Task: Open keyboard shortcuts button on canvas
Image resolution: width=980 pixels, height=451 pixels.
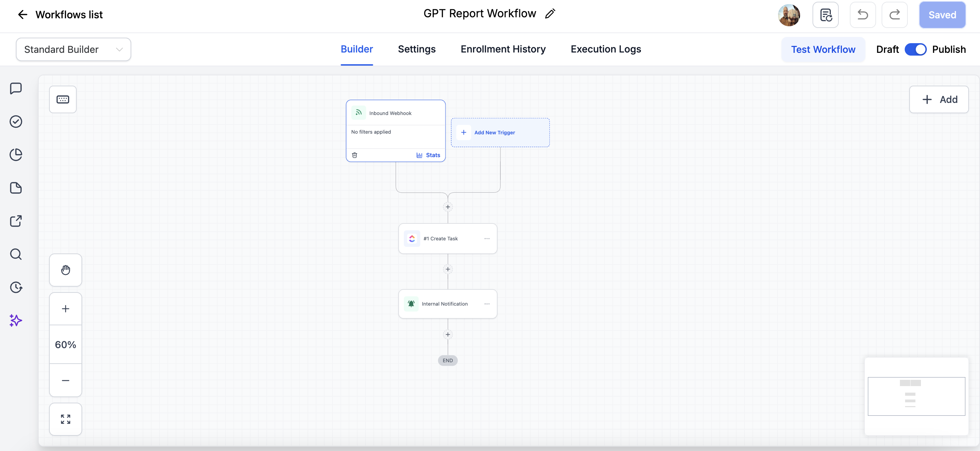Action: tap(63, 99)
